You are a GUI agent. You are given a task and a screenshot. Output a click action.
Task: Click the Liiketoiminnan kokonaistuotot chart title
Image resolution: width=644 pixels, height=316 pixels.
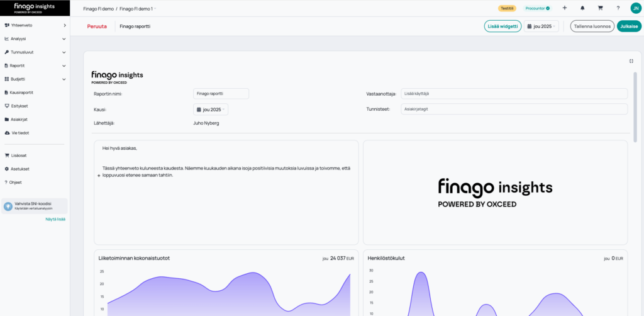point(135,258)
